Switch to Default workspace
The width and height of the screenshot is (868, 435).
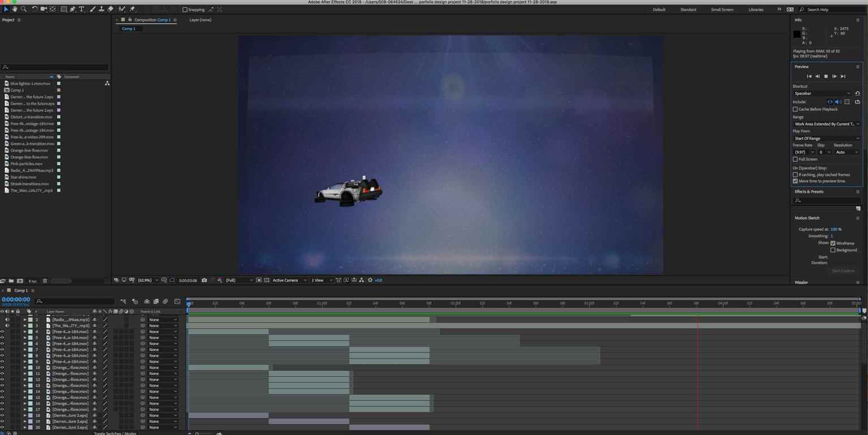tap(659, 10)
